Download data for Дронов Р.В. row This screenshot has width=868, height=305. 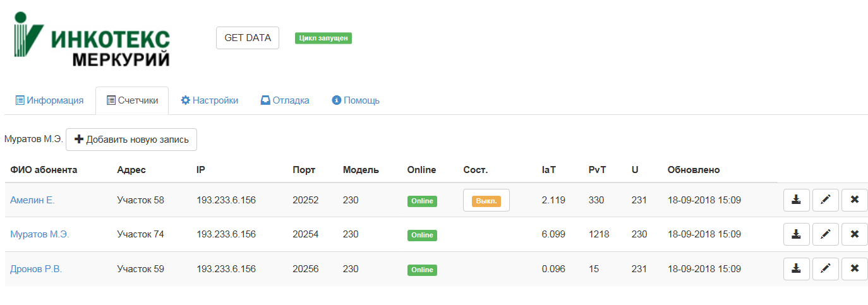click(796, 269)
